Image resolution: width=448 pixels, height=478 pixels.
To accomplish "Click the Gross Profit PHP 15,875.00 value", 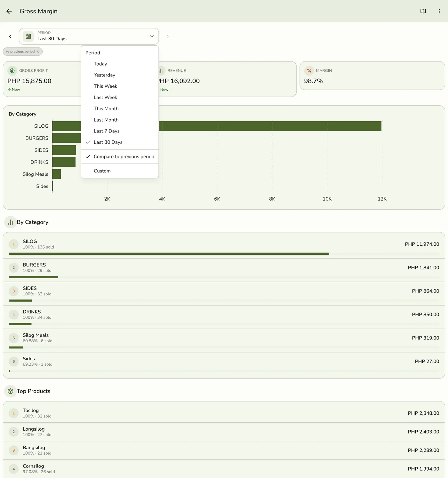I will point(29,81).
